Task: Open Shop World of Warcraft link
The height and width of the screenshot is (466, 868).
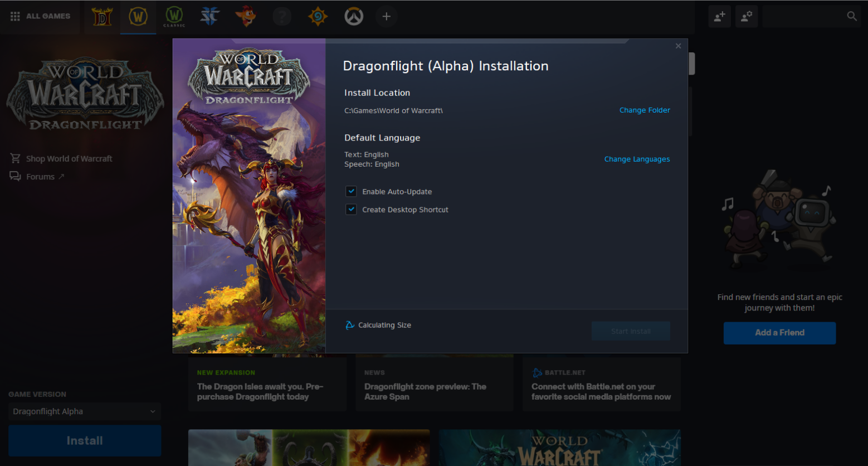Action: pyautogui.click(x=69, y=159)
